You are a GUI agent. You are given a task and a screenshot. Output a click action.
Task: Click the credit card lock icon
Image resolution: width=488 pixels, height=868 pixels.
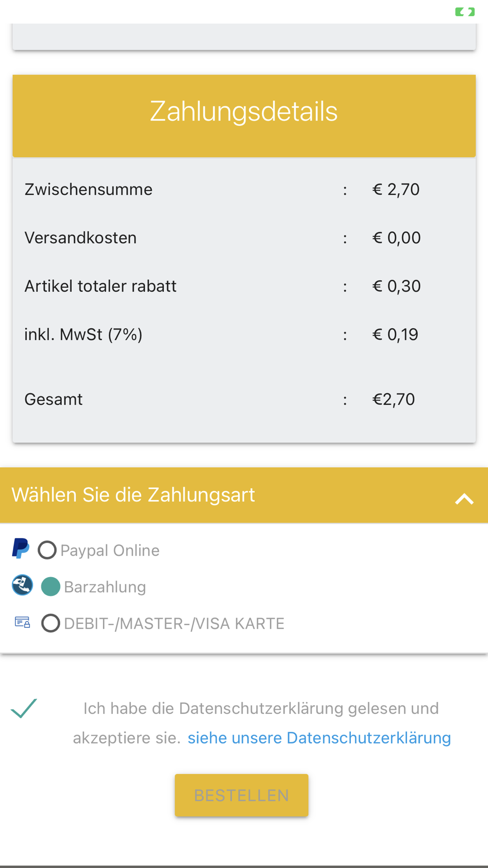[x=22, y=622]
